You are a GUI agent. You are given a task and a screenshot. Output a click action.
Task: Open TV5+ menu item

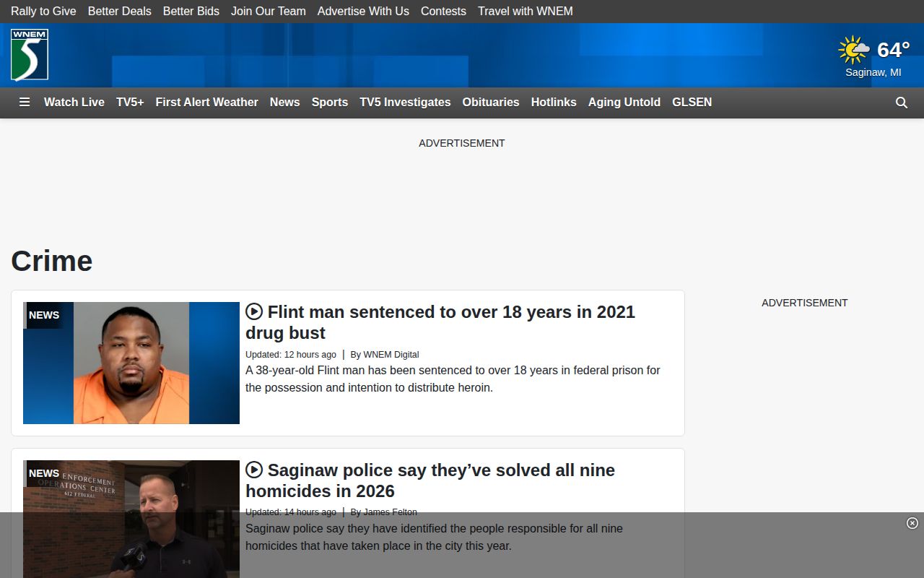130,102
